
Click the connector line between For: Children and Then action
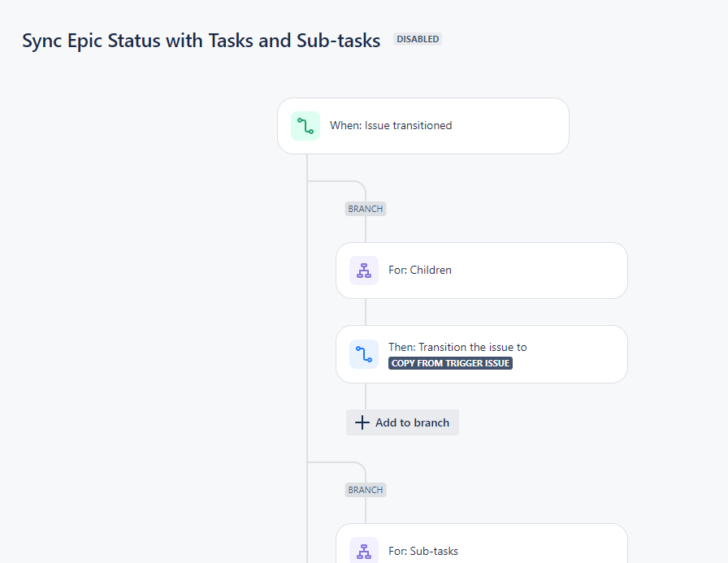[x=366, y=312]
